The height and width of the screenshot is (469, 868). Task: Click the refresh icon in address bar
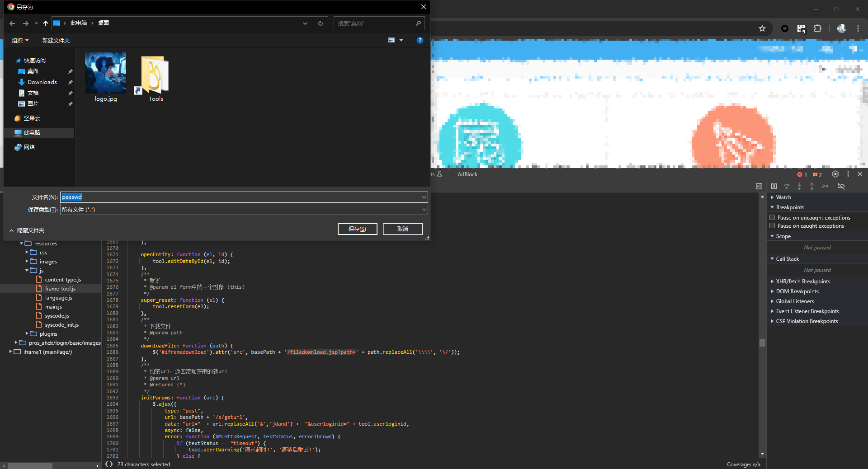coord(321,23)
